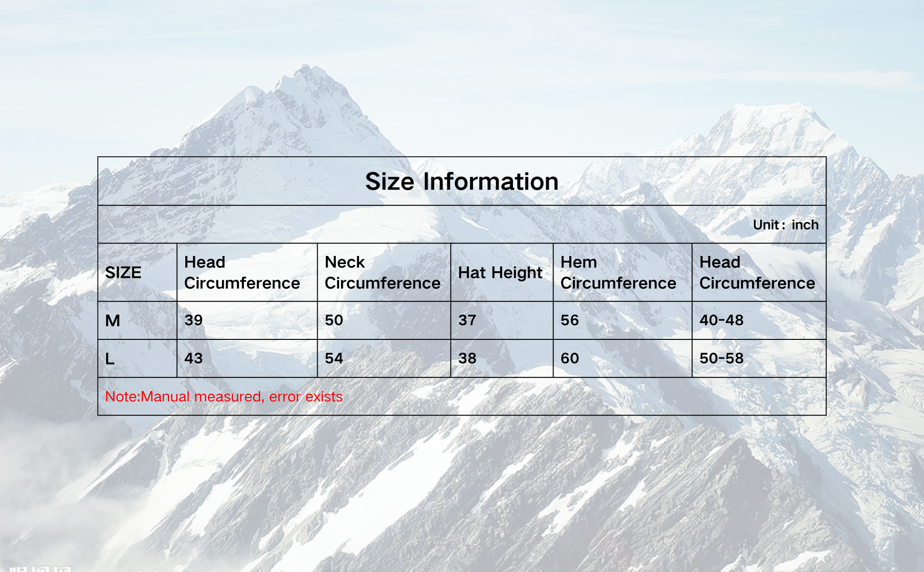Click the Unit: inch label
This screenshot has width=924, height=572.
(785, 225)
